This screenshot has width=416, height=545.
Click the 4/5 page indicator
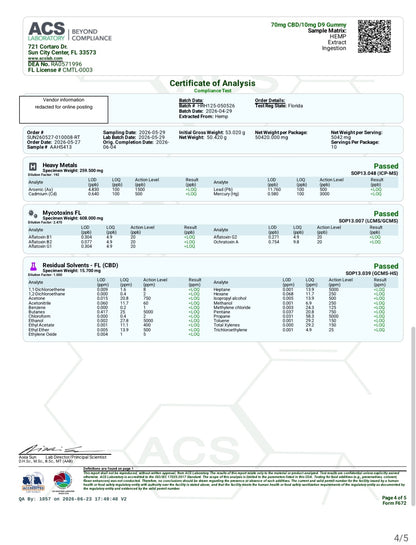[401, 538]
